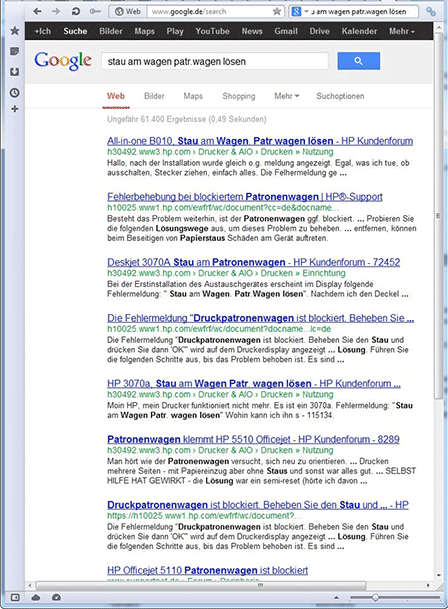Open Drive in the Google top bar
Screen dimensions: 448x609
319,31
